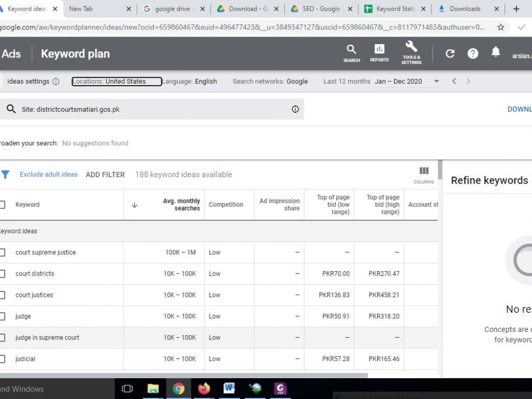Click the Ideas settings info icon
532x399 pixels.
coord(56,81)
